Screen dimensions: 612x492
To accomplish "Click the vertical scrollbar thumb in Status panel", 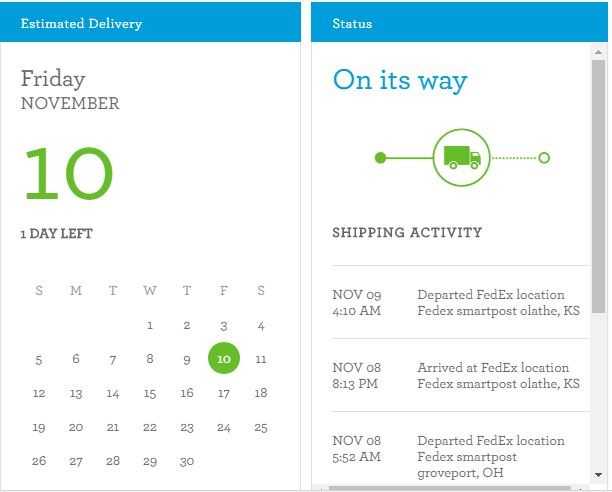I will [598, 186].
